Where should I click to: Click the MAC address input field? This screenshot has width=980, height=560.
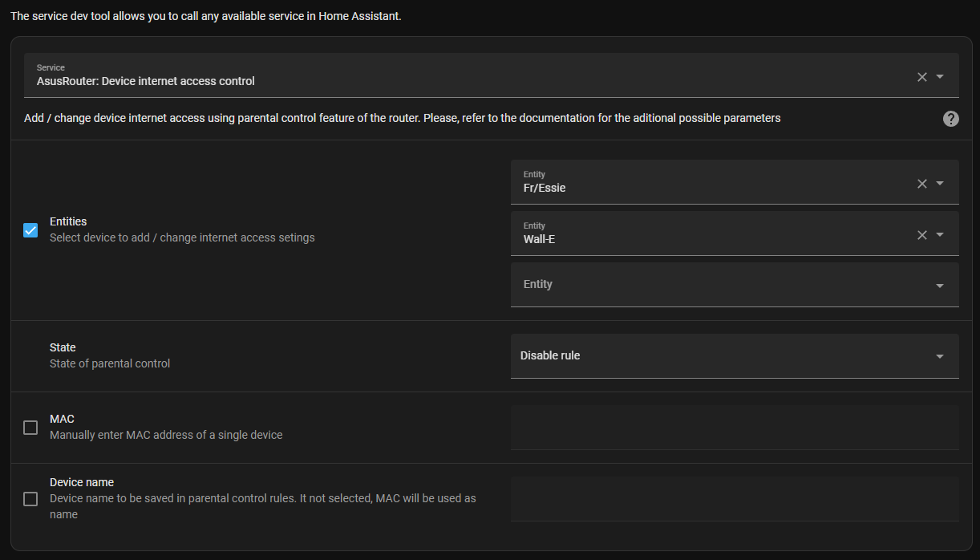(734, 428)
